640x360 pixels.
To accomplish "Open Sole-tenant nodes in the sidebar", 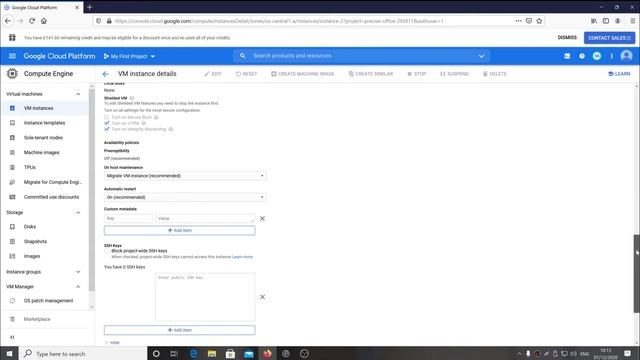I will 44,138.
